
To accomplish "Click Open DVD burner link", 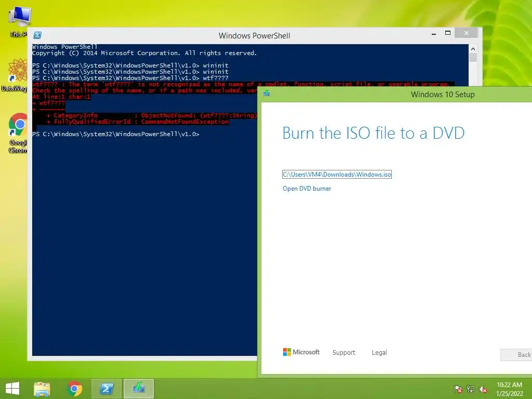I will coord(307,189).
